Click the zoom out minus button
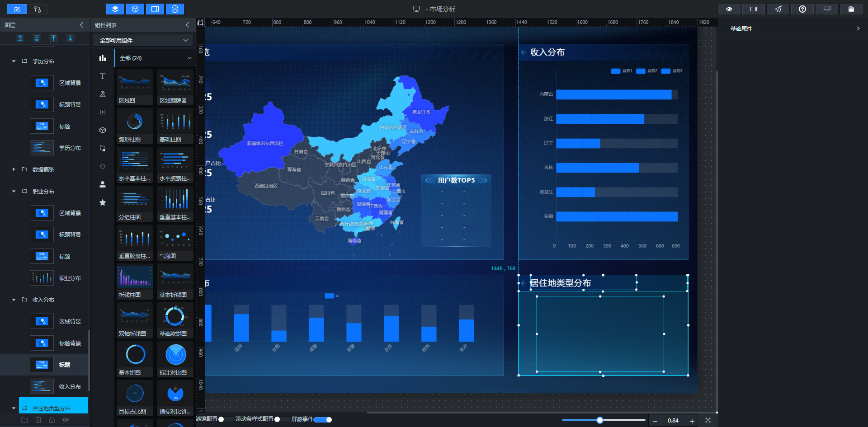This screenshot has height=427, width=868. [655, 421]
